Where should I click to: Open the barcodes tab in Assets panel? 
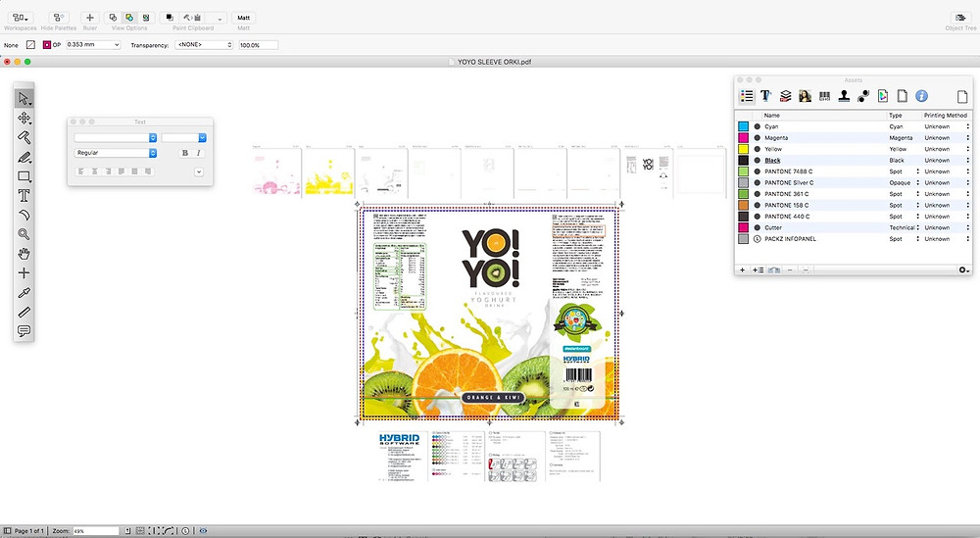point(824,96)
